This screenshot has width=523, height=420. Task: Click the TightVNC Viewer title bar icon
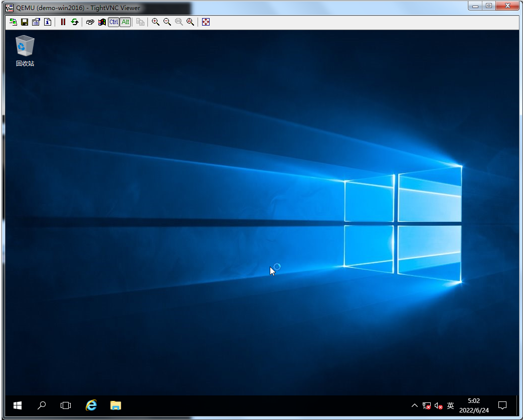click(10, 8)
